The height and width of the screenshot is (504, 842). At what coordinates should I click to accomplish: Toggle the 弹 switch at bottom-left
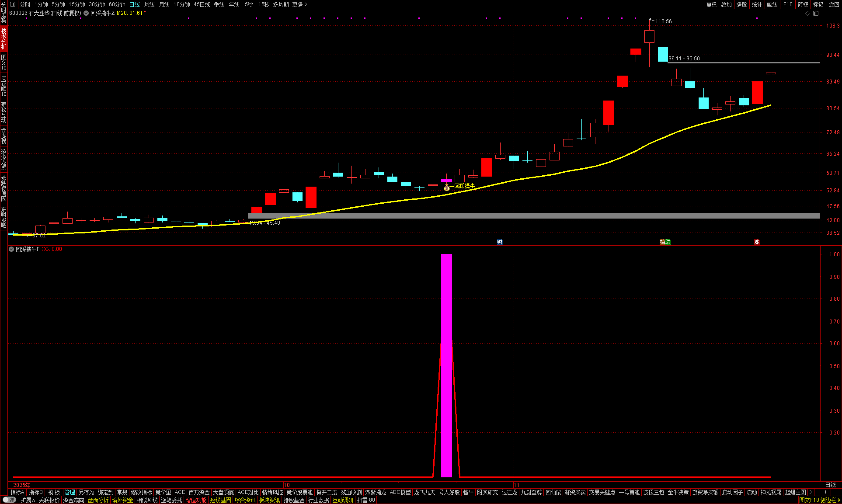pyautogui.click(x=9, y=500)
